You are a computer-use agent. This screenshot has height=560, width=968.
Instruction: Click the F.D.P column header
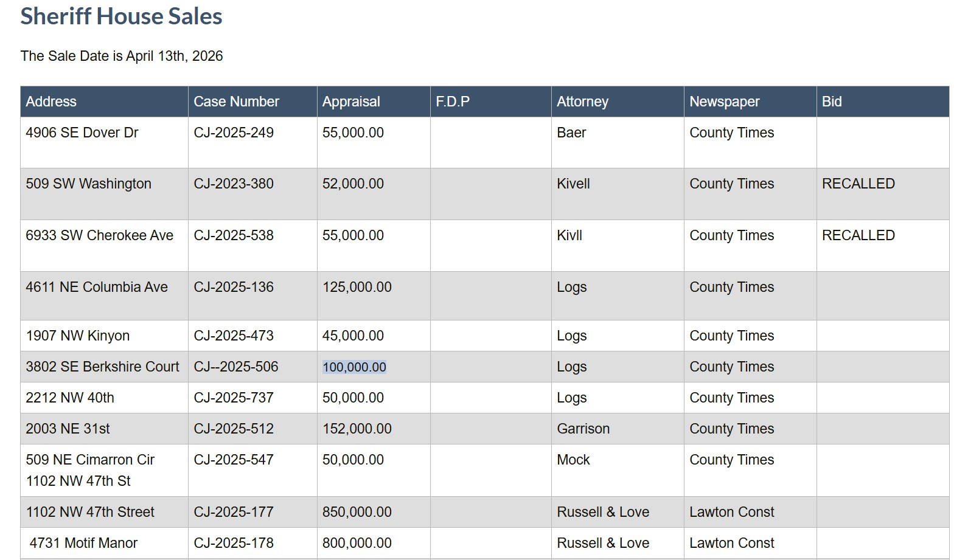pyautogui.click(x=453, y=102)
